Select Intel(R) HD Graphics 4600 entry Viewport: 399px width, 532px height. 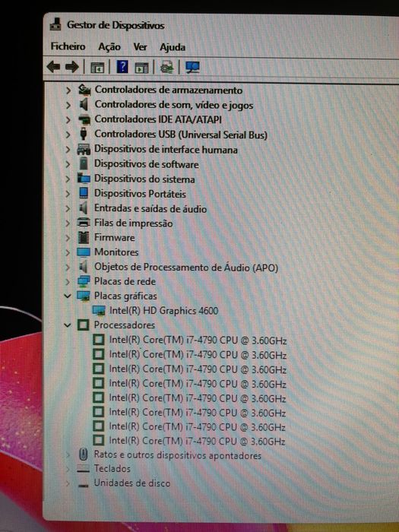pyautogui.click(x=163, y=310)
